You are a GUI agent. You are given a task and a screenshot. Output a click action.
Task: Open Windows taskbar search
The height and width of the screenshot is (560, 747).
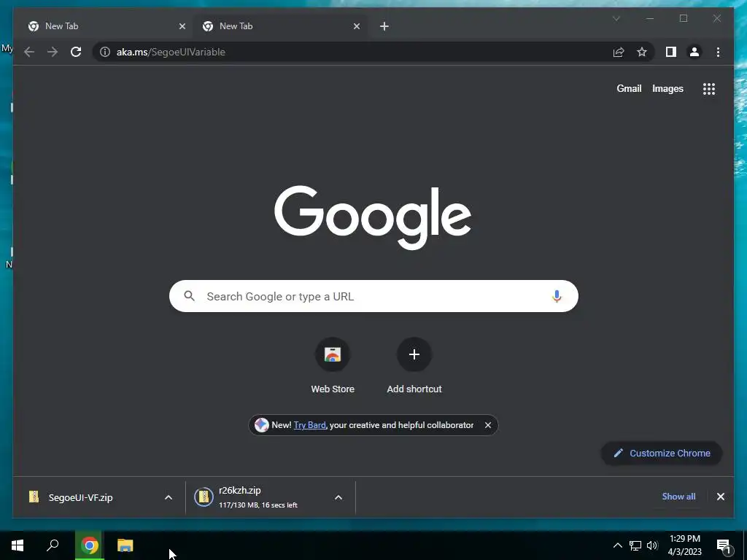(x=53, y=545)
